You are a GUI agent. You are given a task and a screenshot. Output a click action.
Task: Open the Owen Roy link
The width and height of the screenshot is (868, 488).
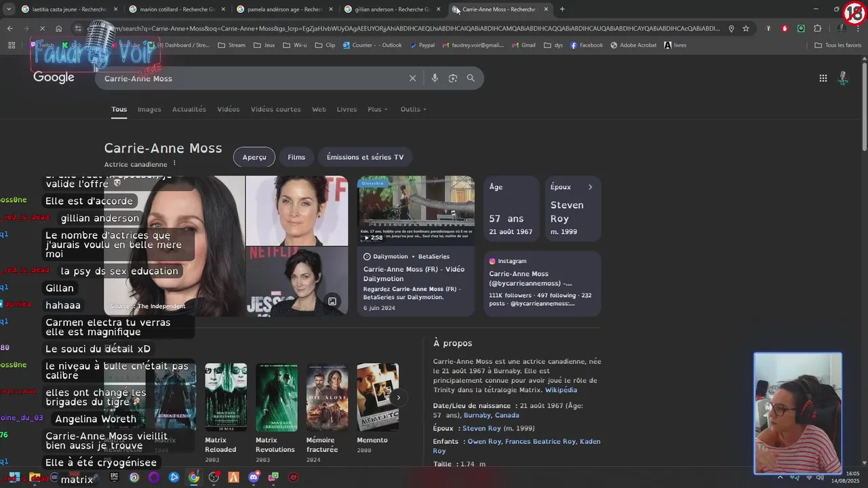(484, 441)
